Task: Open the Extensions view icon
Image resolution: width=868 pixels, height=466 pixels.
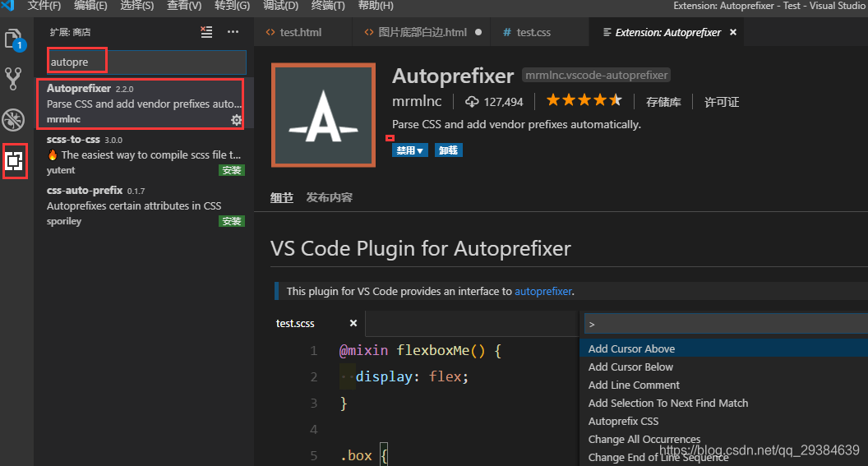Action: click(15, 161)
